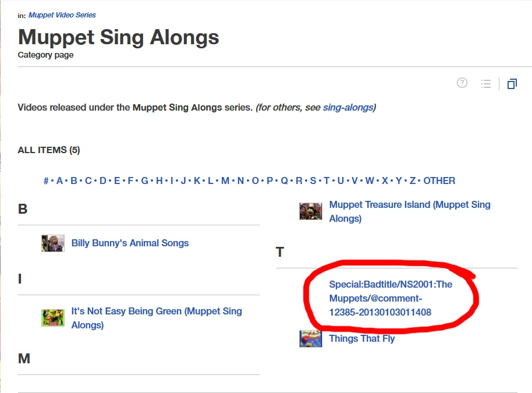532x393 pixels.
Task: Click the Billy Bunny's Animal Songs thumbnail
Action: pyautogui.click(x=53, y=243)
